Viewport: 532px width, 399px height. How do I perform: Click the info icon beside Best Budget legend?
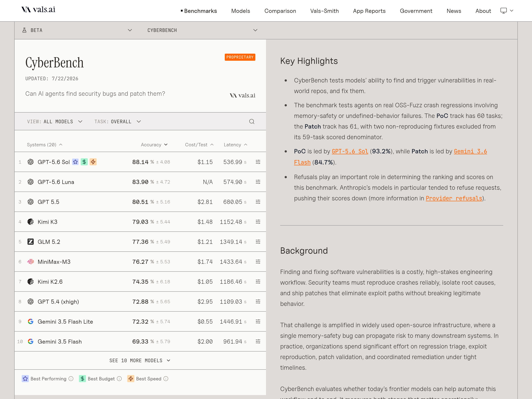119,379
